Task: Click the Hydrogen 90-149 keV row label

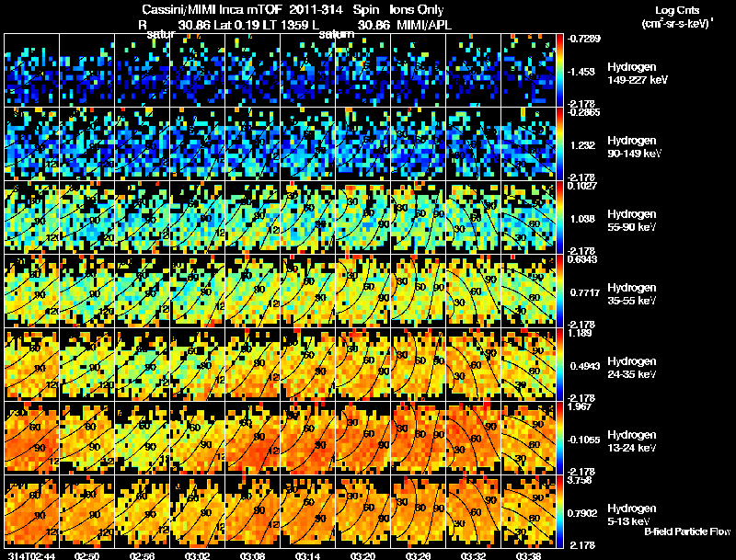Action: tap(634, 147)
